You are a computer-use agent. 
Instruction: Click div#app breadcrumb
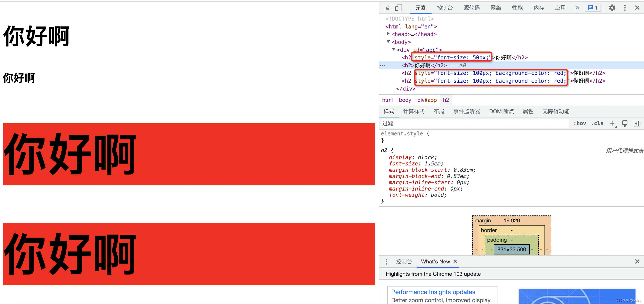(427, 100)
